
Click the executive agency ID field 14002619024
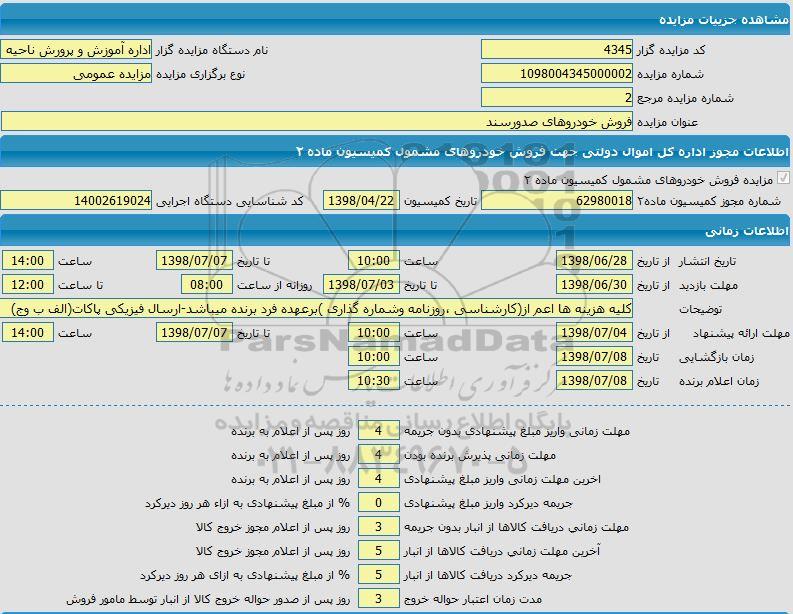(76, 200)
